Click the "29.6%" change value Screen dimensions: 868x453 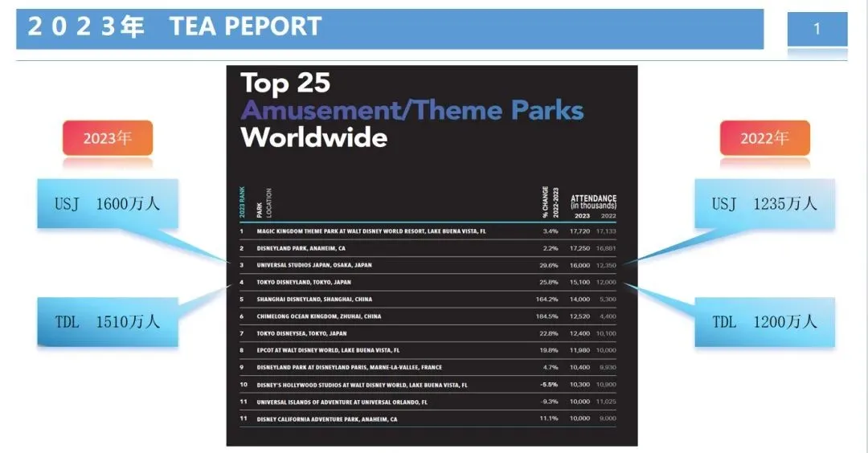pyautogui.click(x=549, y=266)
